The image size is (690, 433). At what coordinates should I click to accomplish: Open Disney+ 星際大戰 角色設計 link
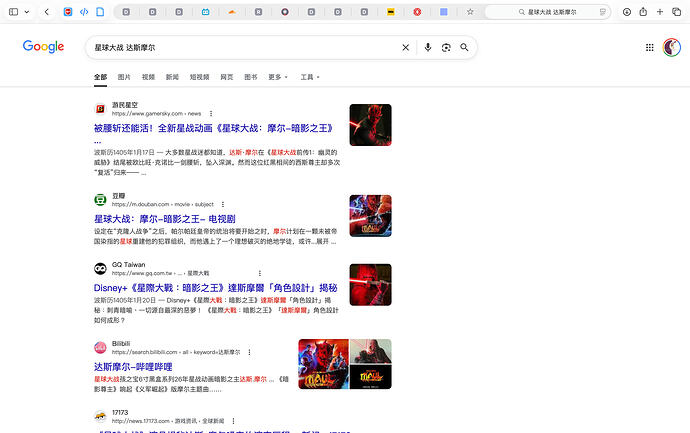tap(216, 288)
